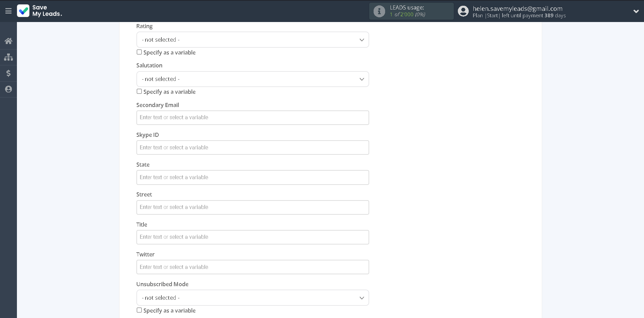
Task: Open the Rating dropdown
Action: [x=252, y=40]
